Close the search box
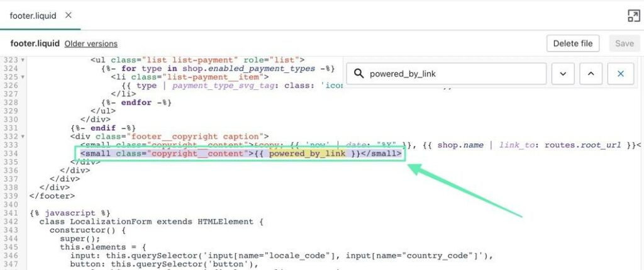This screenshot has width=644, height=270. click(x=621, y=74)
